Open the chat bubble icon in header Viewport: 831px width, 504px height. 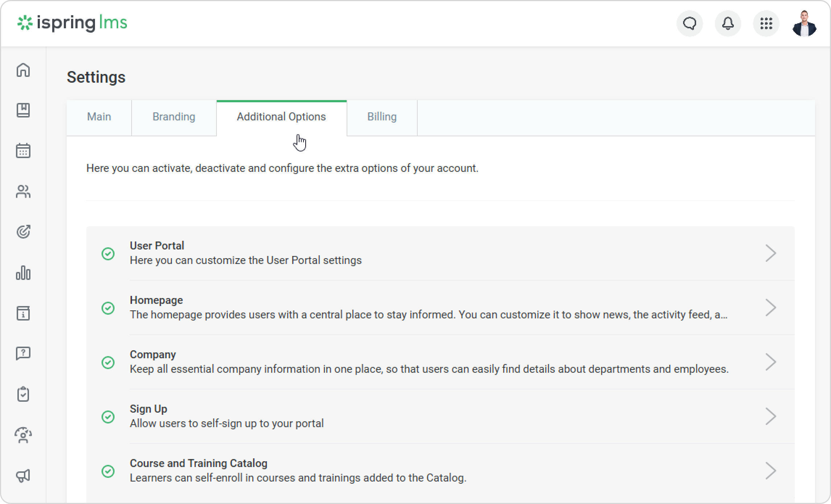[x=690, y=24]
